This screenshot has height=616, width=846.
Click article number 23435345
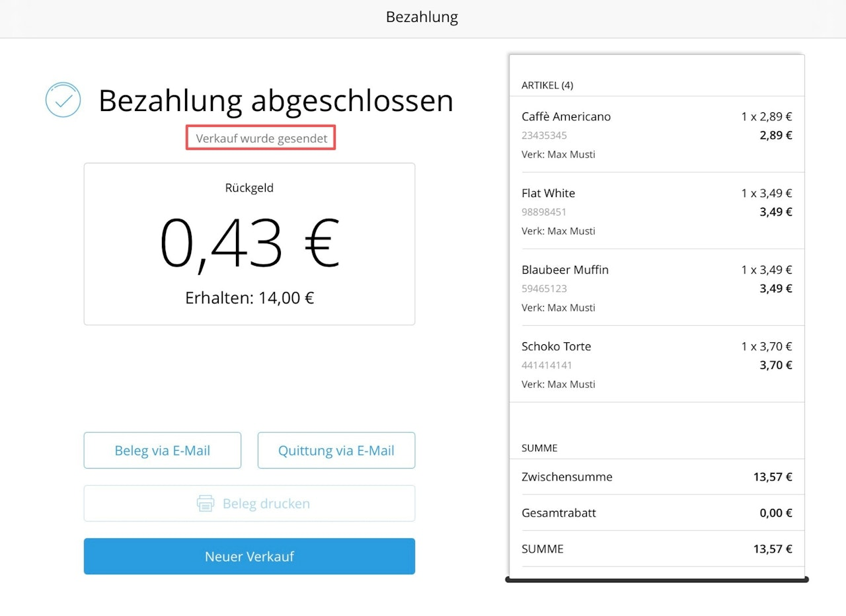(x=544, y=135)
